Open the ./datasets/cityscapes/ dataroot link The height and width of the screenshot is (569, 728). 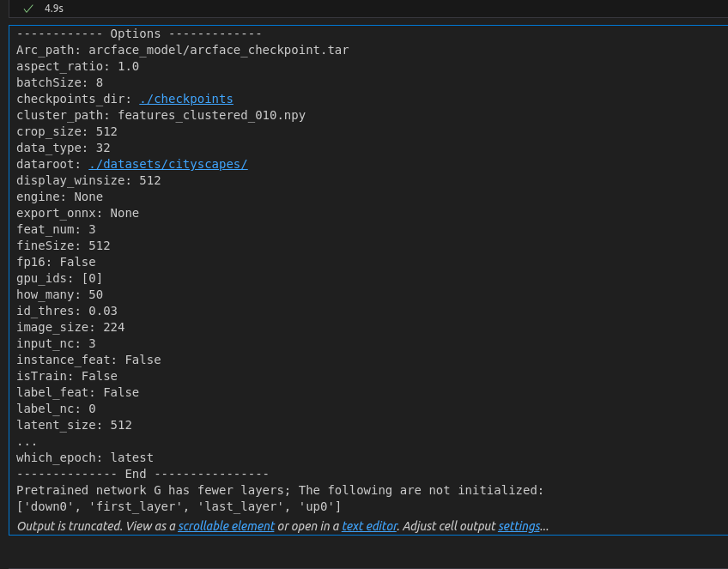pyautogui.click(x=168, y=164)
